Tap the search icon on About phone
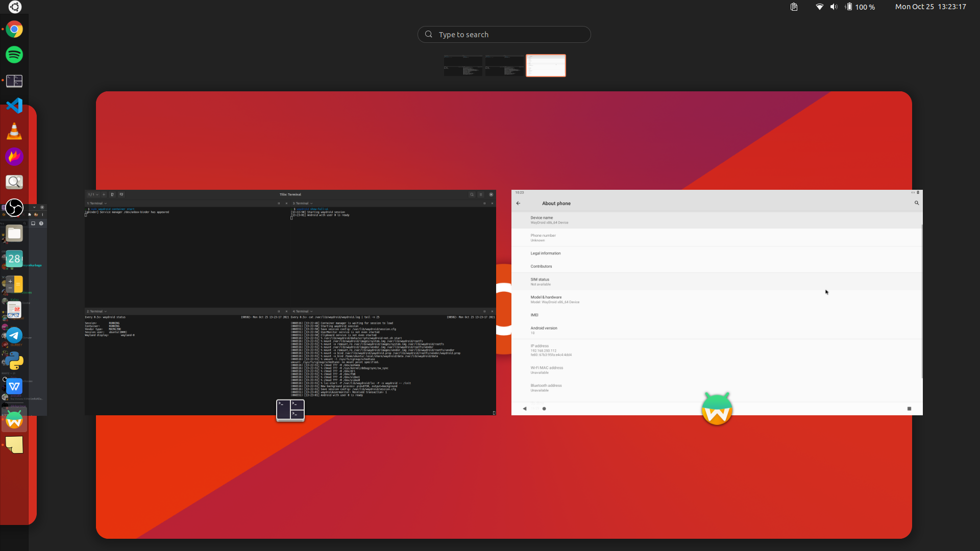980x551 pixels. (917, 203)
